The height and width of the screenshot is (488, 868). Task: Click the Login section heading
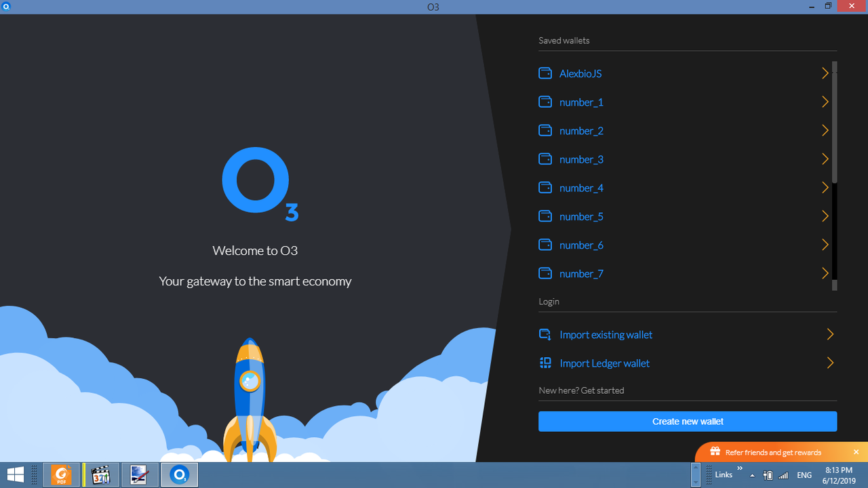tap(549, 302)
